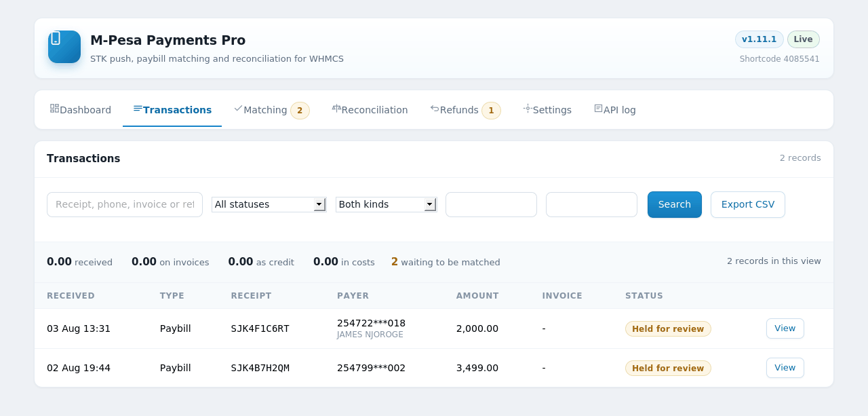Click the Shortcode 4085541 text
Screen dimensions: 868x416
780,59
